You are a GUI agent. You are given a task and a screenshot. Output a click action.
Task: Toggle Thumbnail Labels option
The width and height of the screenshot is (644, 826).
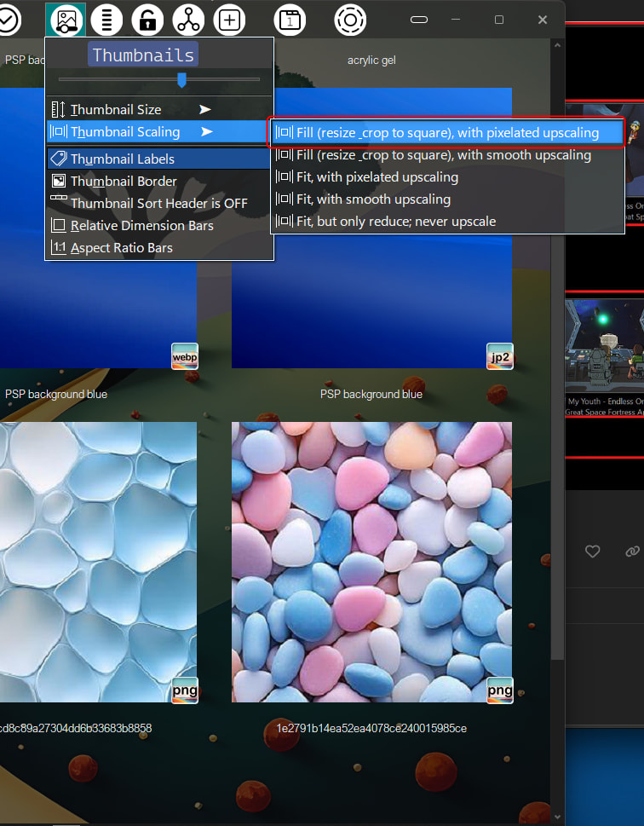[x=122, y=159]
